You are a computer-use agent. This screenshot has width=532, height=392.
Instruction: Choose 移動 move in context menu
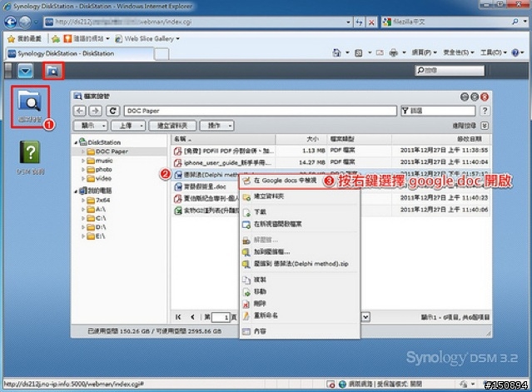pos(301,291)
